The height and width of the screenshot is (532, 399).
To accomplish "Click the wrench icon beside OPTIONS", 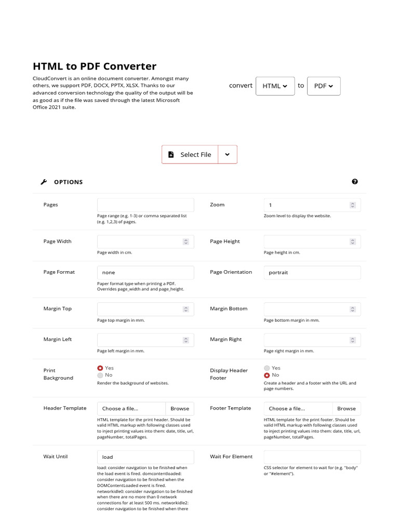I will tap(44, 182).
